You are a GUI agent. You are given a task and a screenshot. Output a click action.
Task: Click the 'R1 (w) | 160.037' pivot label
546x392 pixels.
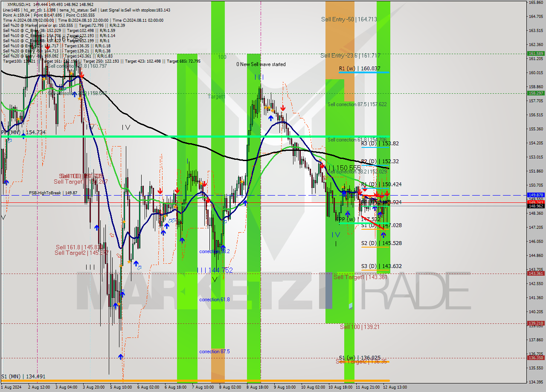(360, 68)
